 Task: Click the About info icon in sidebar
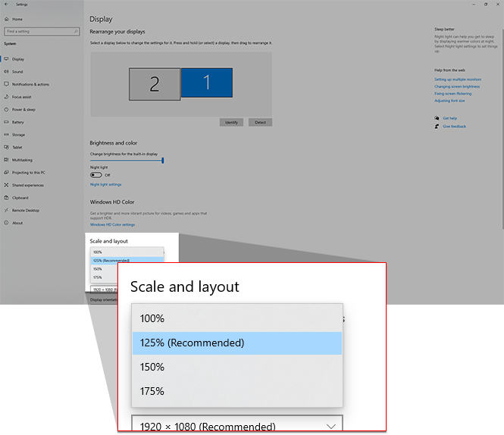6,223
